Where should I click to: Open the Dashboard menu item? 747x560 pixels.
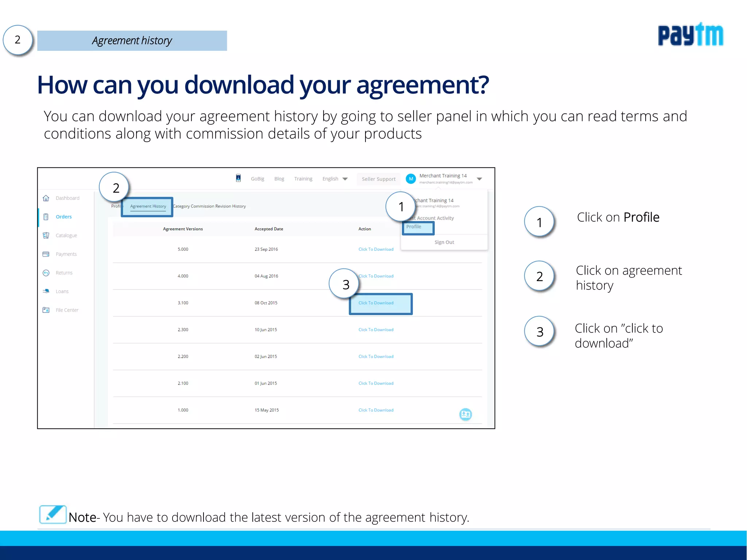[67, 198]
